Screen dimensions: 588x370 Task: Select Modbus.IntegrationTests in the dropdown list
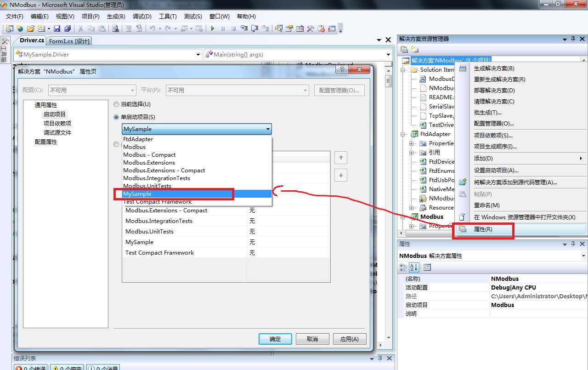tap(197, 178)
